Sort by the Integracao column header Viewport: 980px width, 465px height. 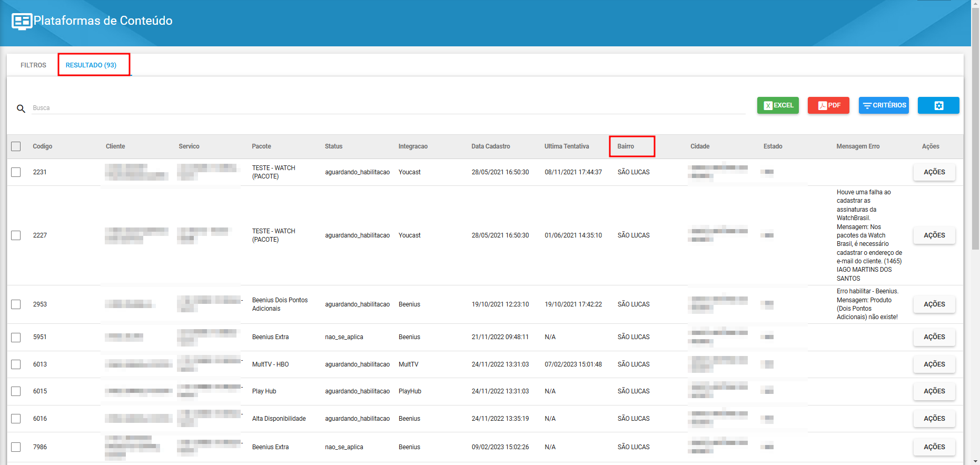pyautogui.click(x=413, y=146)
